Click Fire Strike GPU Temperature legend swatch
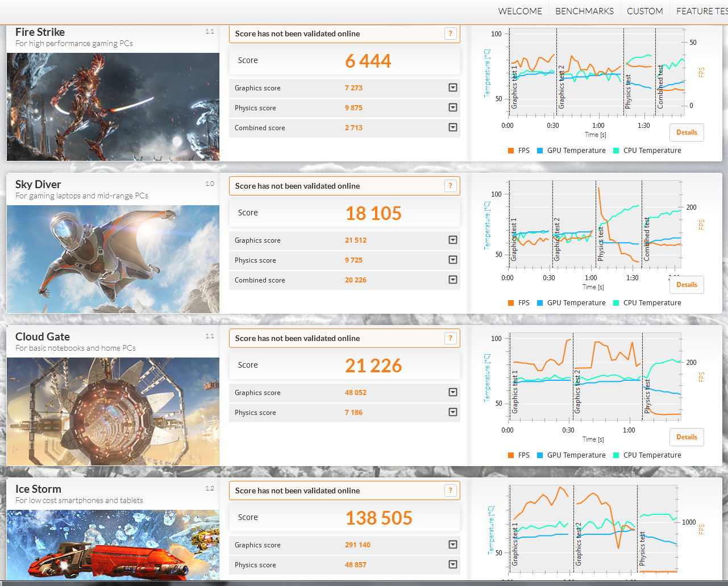This screenshot has width=728, height=586. point(540,151)
